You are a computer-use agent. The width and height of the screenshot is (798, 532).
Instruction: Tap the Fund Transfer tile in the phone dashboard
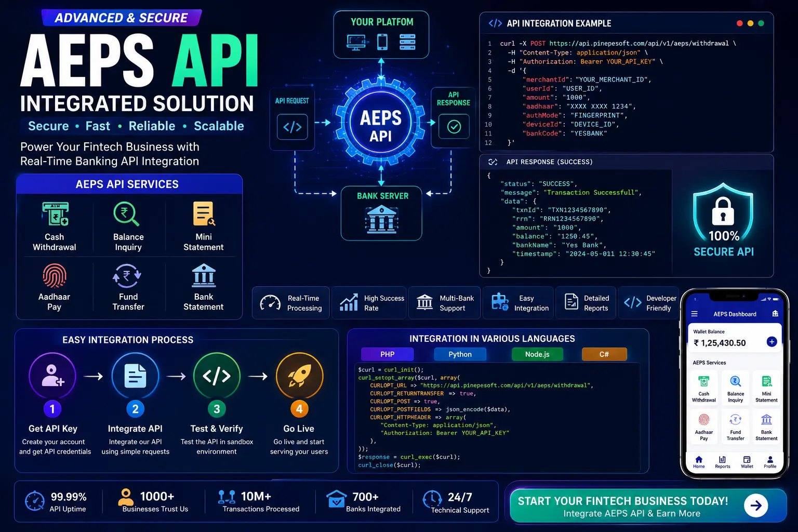[x=735, y=426]
